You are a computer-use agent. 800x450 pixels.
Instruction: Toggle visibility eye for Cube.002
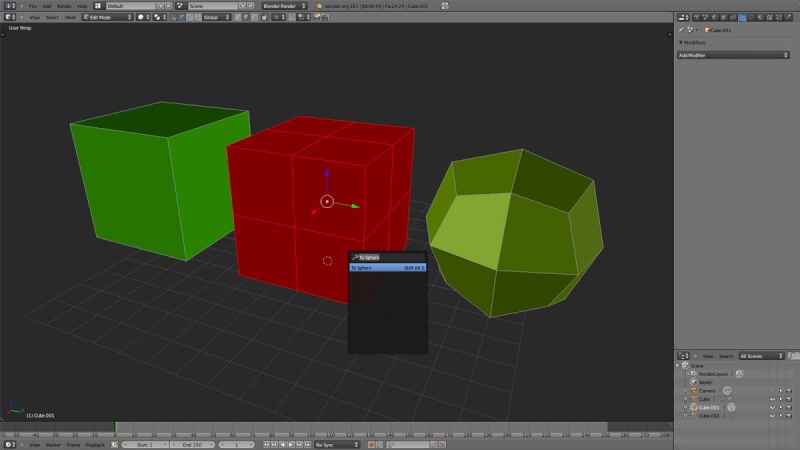772,415
